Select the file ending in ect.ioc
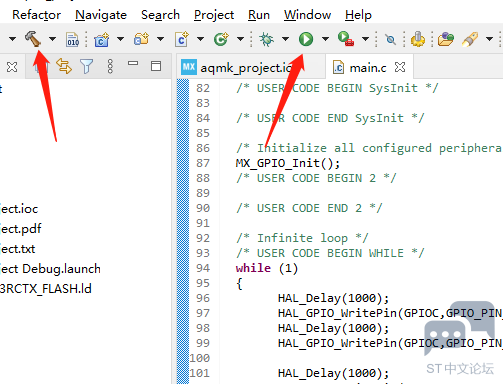This screenshot has width=503, height=384. pyautogui.click(x=19, y=209)
